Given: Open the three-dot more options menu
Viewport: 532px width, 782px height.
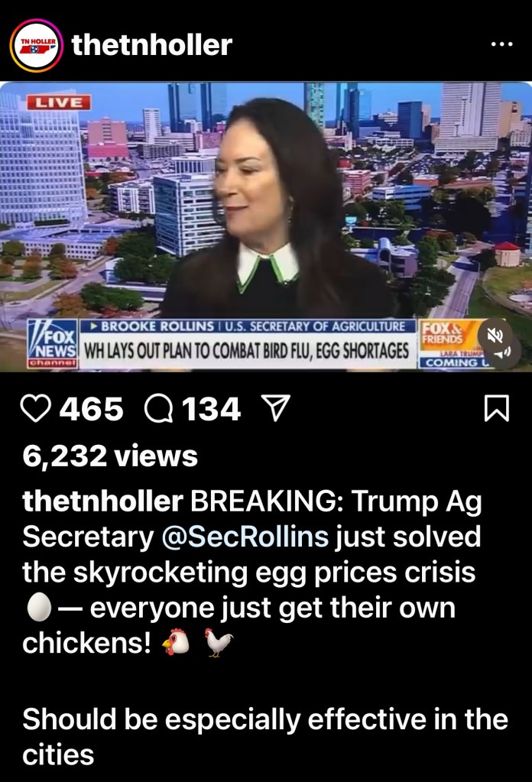Looking at the screenshot, I should [501, 44].
